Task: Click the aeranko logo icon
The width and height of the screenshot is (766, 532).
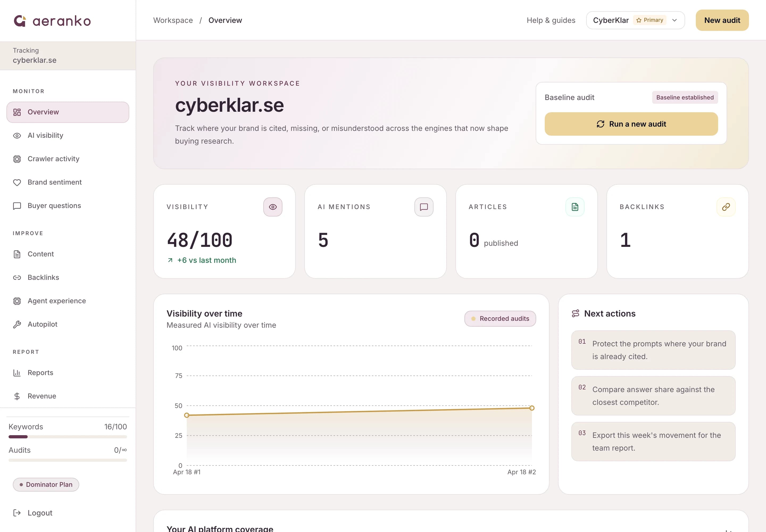Action: [x=20, y=21]
